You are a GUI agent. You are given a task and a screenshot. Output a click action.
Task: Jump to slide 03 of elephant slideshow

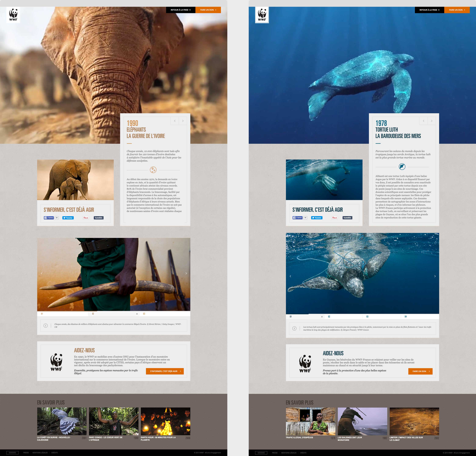point(144,314)
